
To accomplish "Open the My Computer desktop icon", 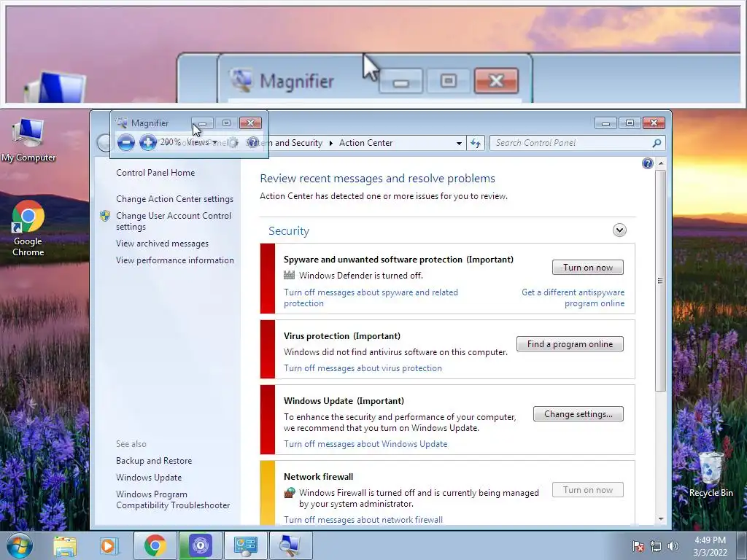I will click(x=28, y=141).
